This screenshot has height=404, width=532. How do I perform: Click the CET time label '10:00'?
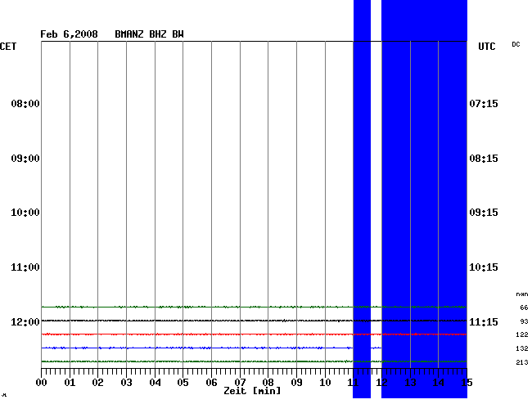[x=25, y=213]
